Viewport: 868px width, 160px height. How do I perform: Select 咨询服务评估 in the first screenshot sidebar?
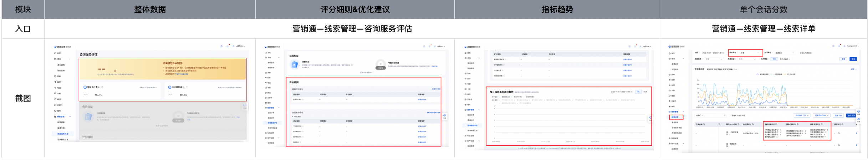[63, 134]
